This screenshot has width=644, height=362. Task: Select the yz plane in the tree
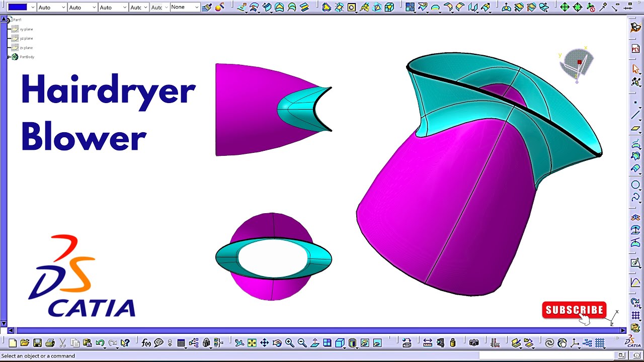click(26, 38)
